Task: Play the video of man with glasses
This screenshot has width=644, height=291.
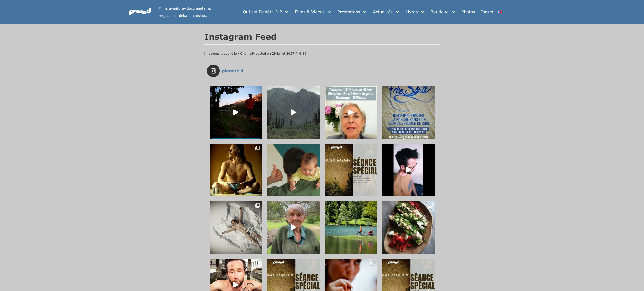Action: click(408, 170)
